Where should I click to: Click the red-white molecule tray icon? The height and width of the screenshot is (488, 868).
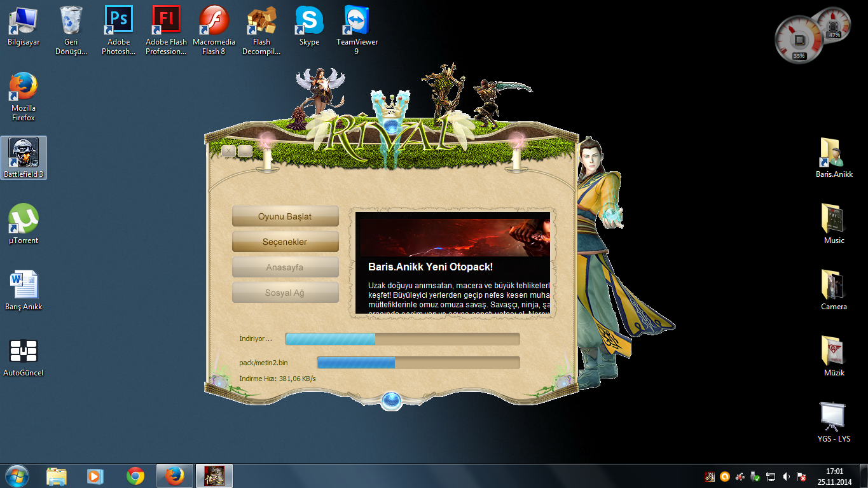point(740,477)
